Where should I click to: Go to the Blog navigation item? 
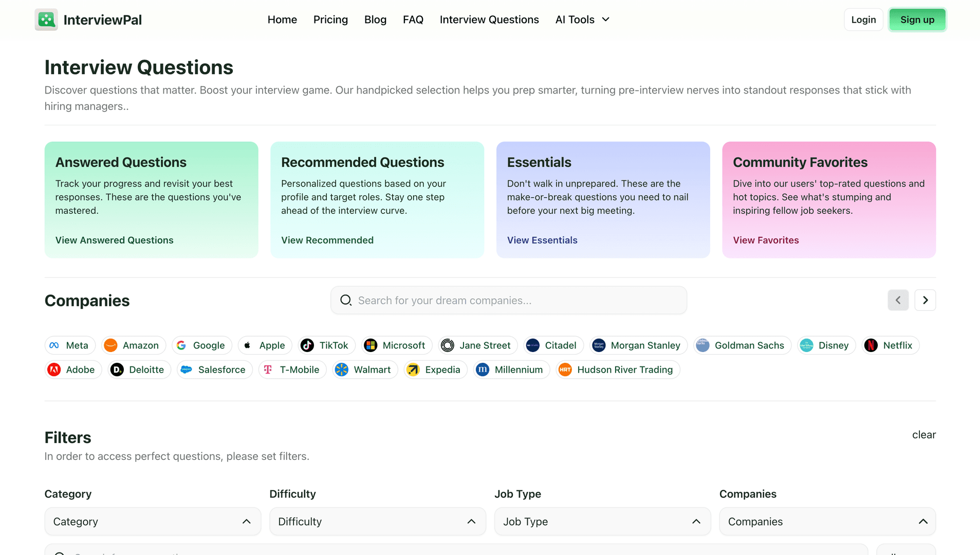pos(375,20)
